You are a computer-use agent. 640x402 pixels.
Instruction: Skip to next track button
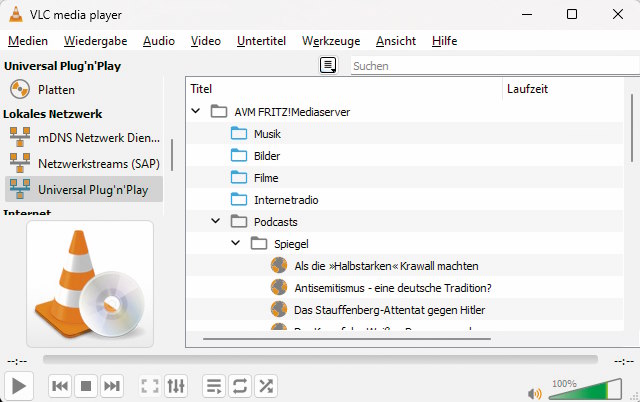point(111,386)
